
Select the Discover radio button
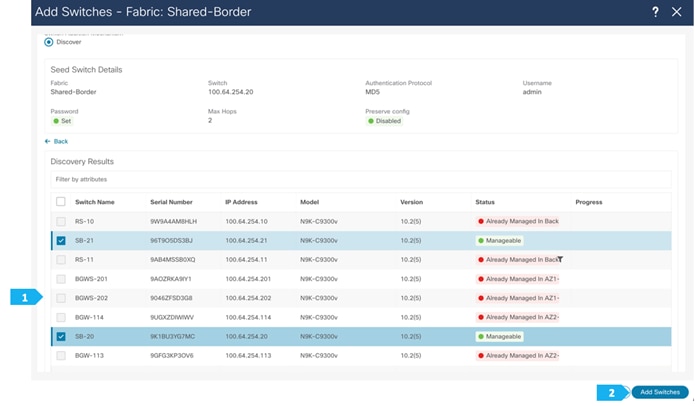click(49, 42)
